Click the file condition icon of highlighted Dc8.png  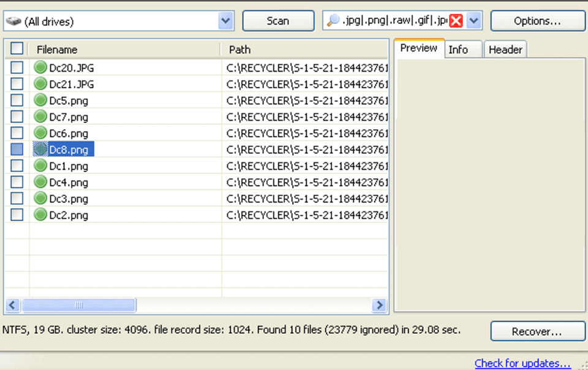click(40, 149)
